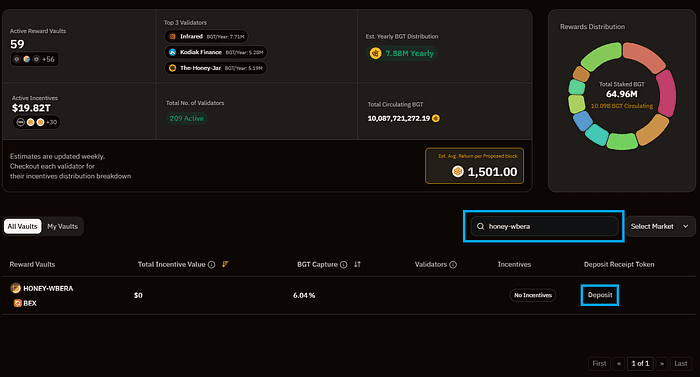Click the Reward Vaults column header
Image resolution: width=700 pixels, height=377 pixels.
32,264
